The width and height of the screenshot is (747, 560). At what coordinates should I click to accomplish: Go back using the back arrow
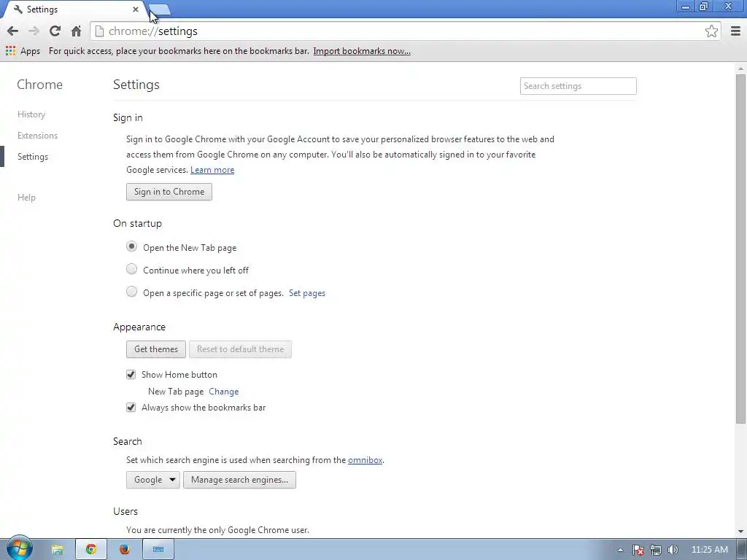coord(13,31)
